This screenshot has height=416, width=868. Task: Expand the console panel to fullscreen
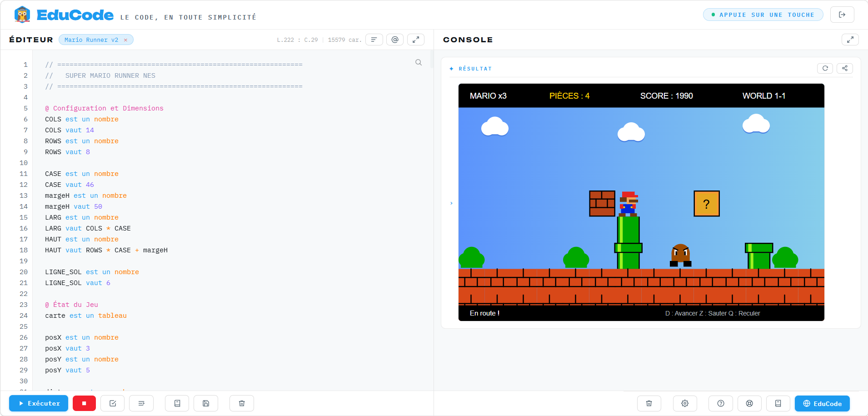click(850, 40)
